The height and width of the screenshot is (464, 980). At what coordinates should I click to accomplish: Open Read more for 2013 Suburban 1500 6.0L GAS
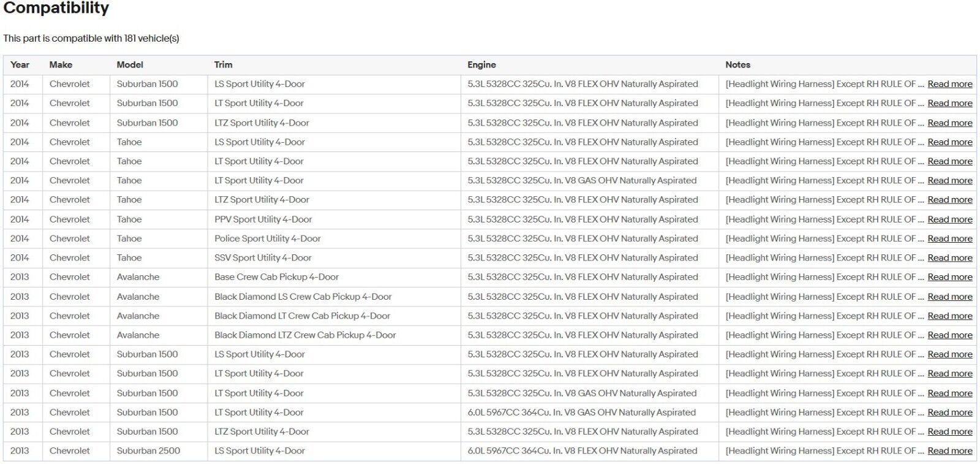(x=949, y=413)
